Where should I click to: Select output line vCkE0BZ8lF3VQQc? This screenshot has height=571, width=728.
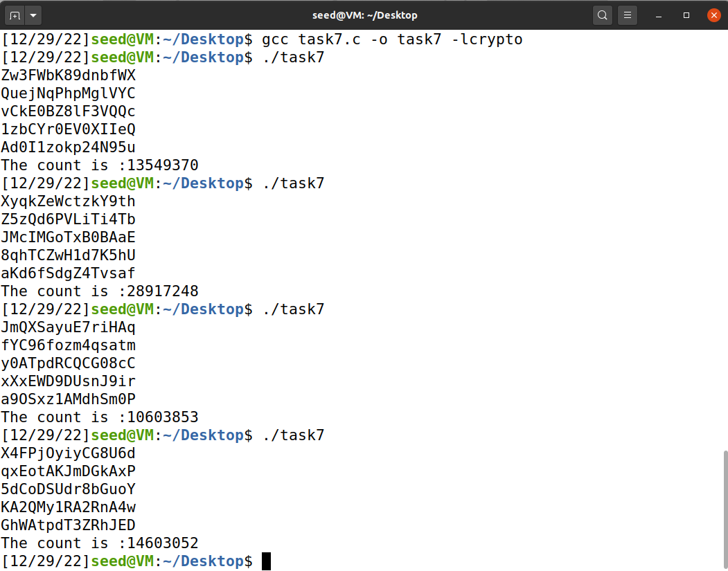point(69,111)
